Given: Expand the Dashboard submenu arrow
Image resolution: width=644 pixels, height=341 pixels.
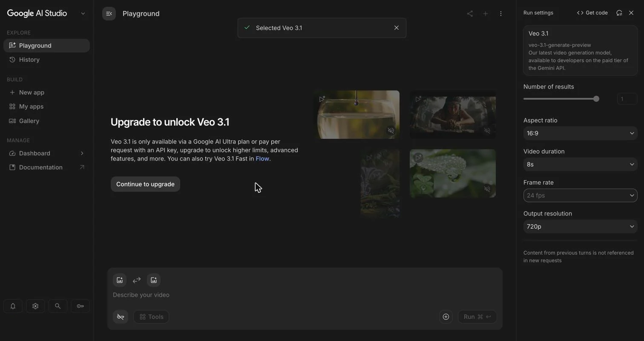Looking at the screenshot, I should 82,153.
